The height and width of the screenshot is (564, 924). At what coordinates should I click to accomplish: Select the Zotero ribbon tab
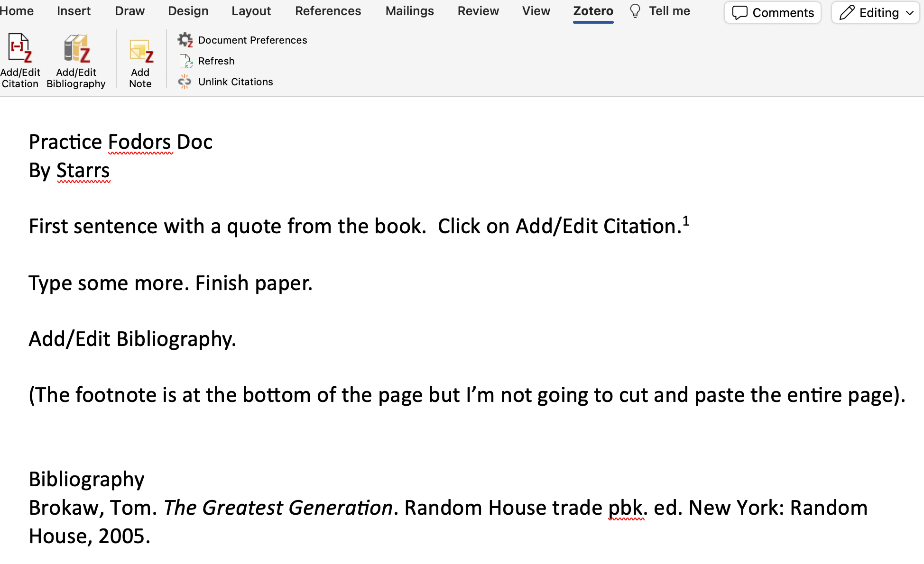click(x=593, y=11)
